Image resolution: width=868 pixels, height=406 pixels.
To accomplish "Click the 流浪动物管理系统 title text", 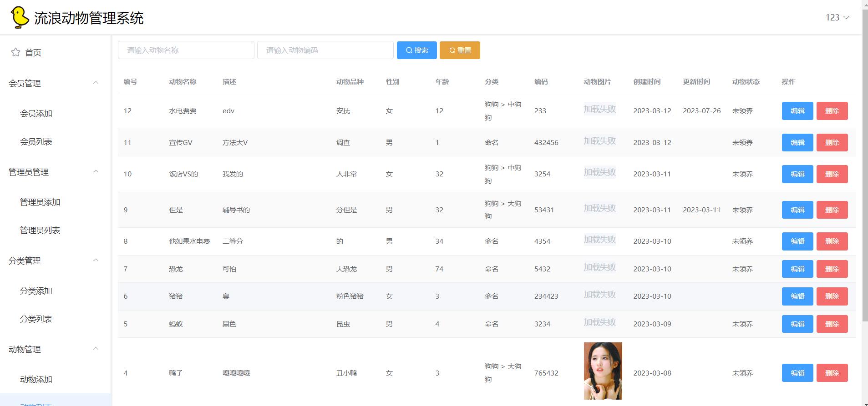I will (x=89, y=18).
